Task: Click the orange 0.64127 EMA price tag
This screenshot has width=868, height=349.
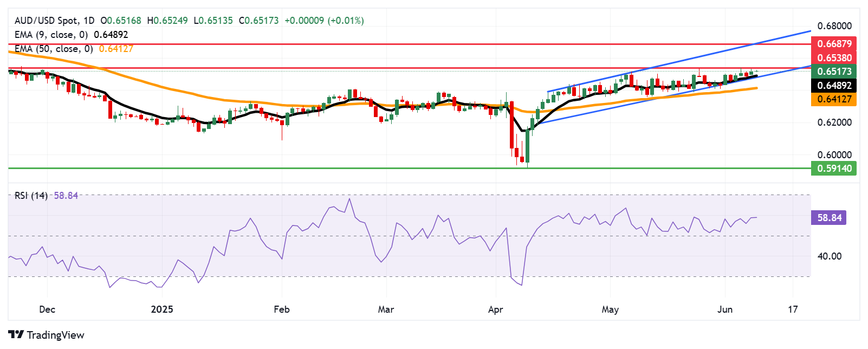Action: coord(834,99)
